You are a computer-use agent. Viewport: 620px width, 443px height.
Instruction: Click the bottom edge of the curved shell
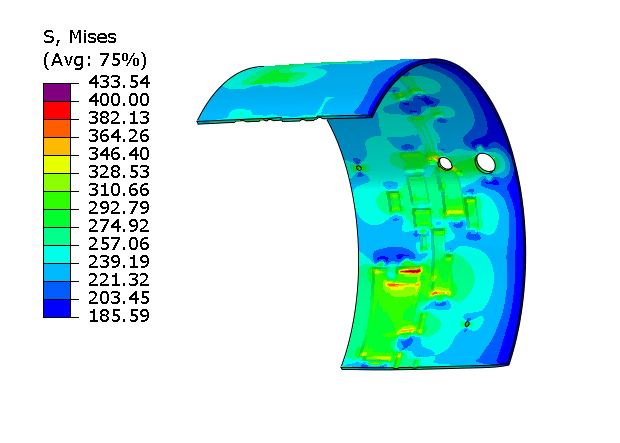click(420, 368)
